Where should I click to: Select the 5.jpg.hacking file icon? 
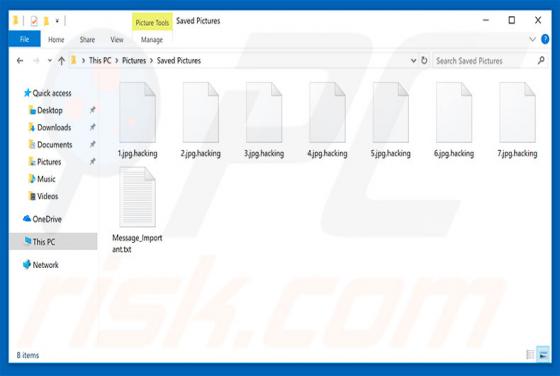pyautogui.click(x=390, y=112)
